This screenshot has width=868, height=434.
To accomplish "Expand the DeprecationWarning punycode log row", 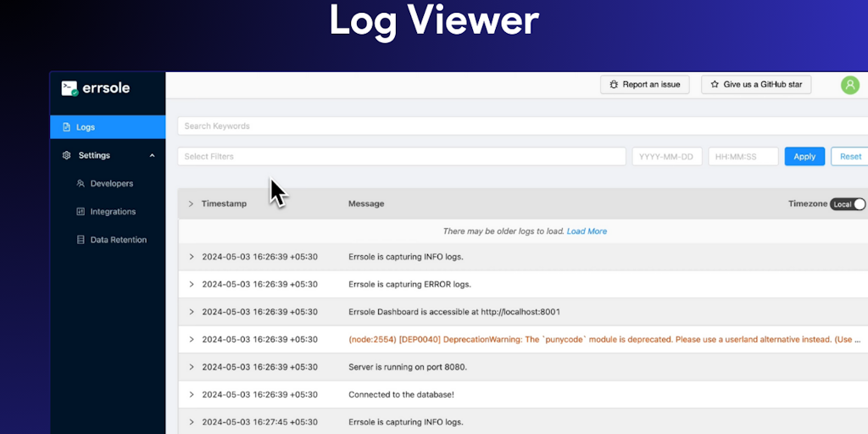I will [x=192, y=339].
